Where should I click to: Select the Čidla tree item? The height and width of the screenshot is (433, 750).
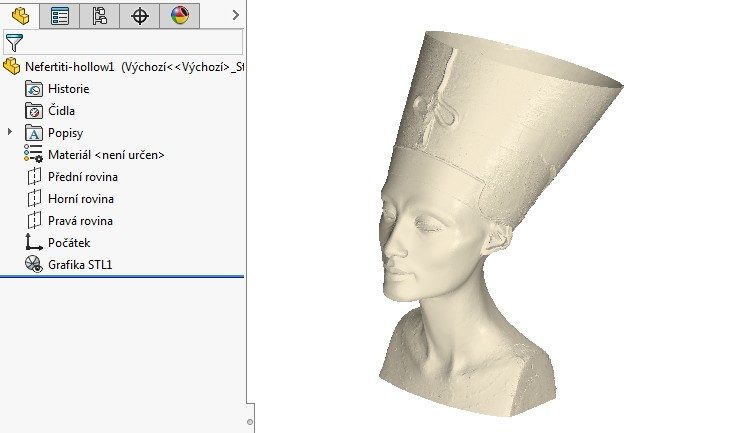(61, 111)
